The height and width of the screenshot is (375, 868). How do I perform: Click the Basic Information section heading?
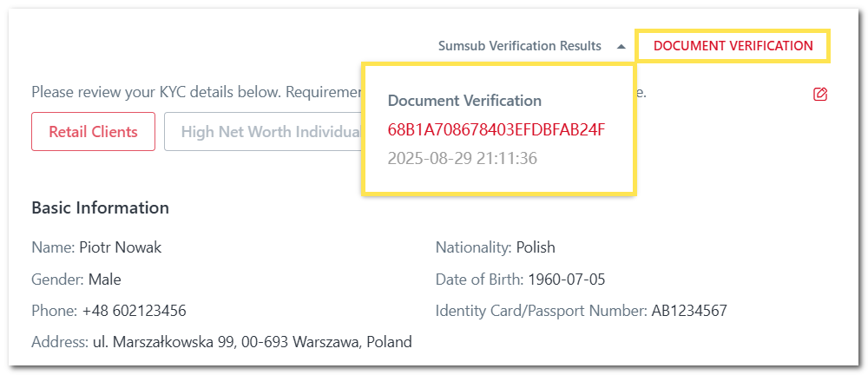point(100,208)
